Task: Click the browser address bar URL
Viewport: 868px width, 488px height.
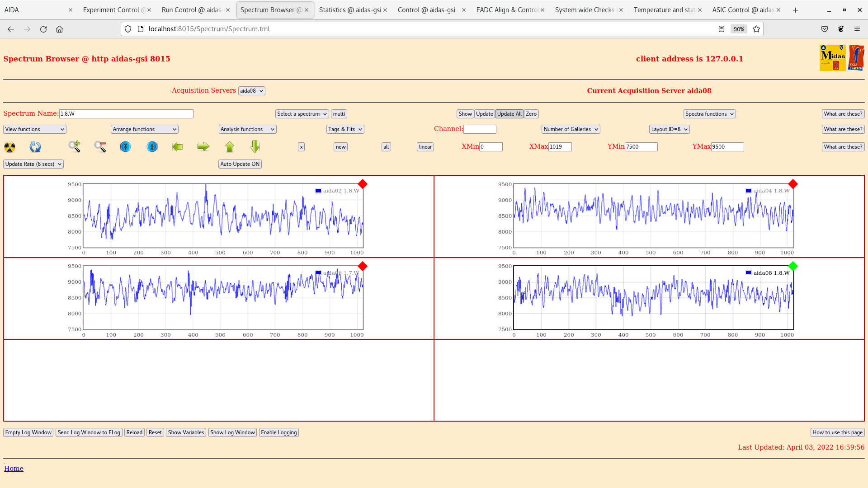Action: pos(209,29)
